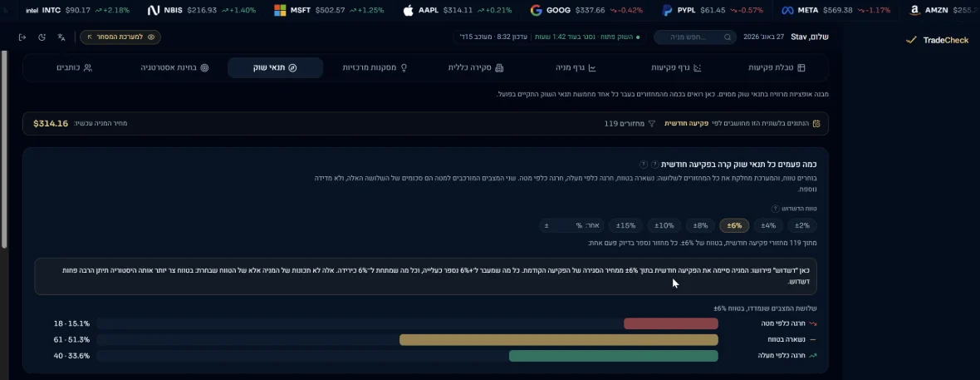
Task: Switch to the גרף מניה tab
Action: click(576, 67)
